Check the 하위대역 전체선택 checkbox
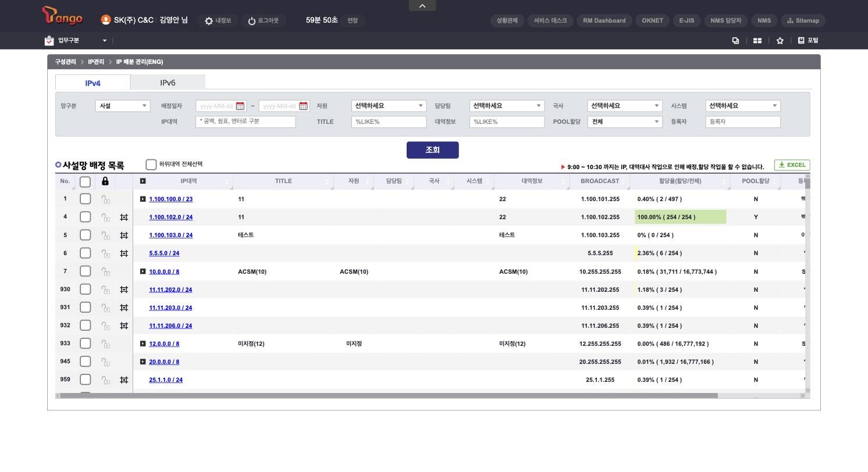This screenshot has height=472, width=868. pyautogui.click(x=151, y=165)
